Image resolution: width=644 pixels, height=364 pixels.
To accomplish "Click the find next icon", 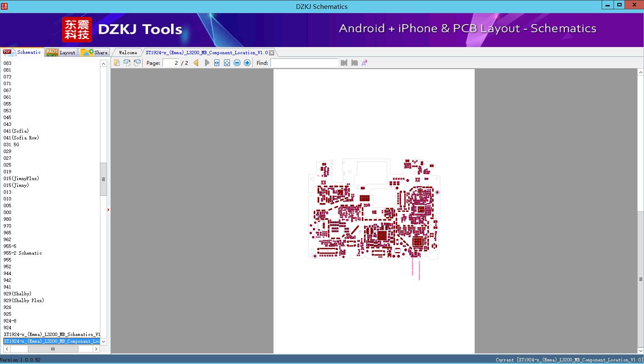I will (354, 63).
